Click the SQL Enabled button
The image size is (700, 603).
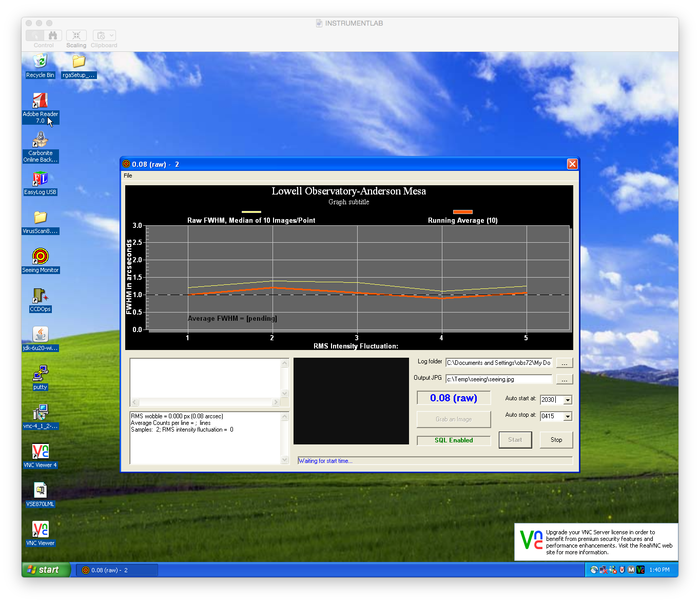(454, 440)
